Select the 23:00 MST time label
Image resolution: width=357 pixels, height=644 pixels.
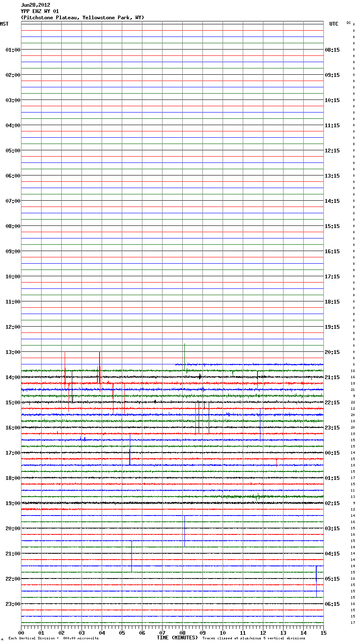tap(13, 604)
